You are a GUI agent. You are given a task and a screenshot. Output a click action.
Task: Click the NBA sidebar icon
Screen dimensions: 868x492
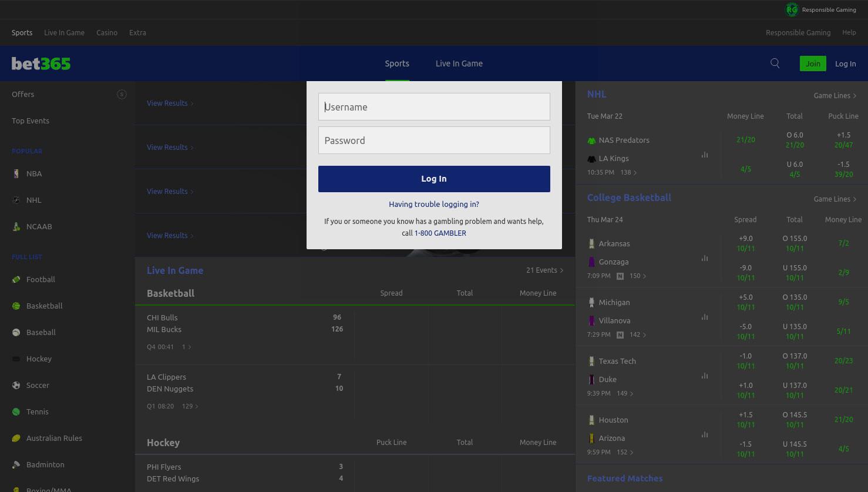(16, 173)
